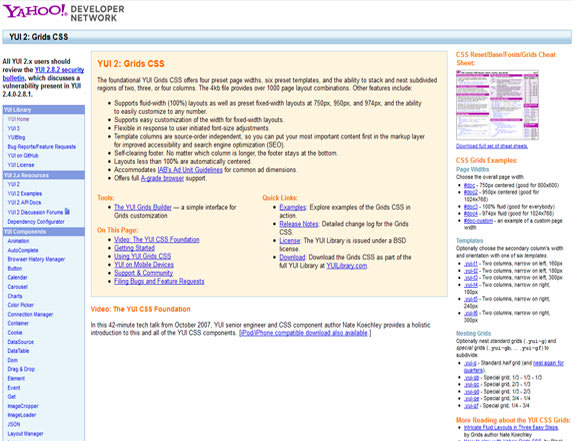Open Connection Manager component link

pos(30,314)
